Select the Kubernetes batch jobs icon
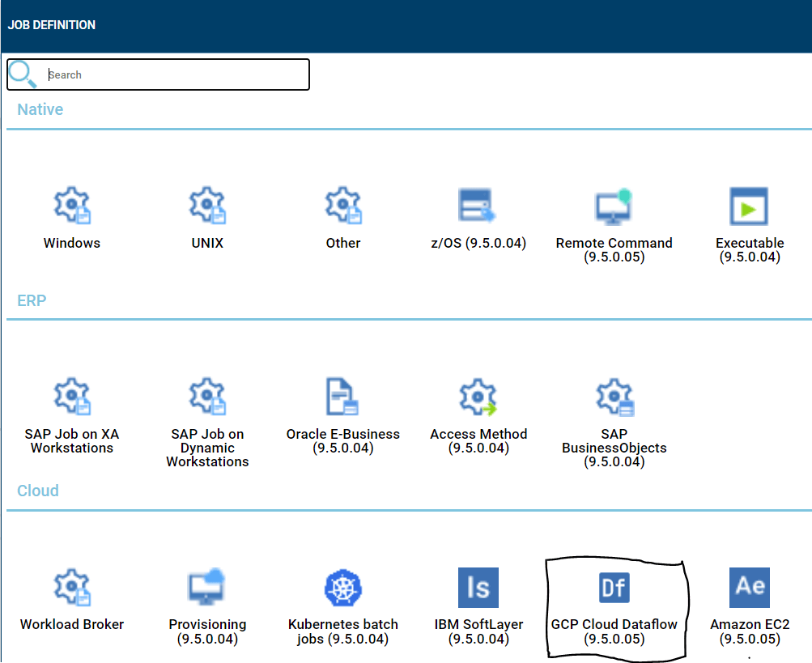 (x=342, y=587)
